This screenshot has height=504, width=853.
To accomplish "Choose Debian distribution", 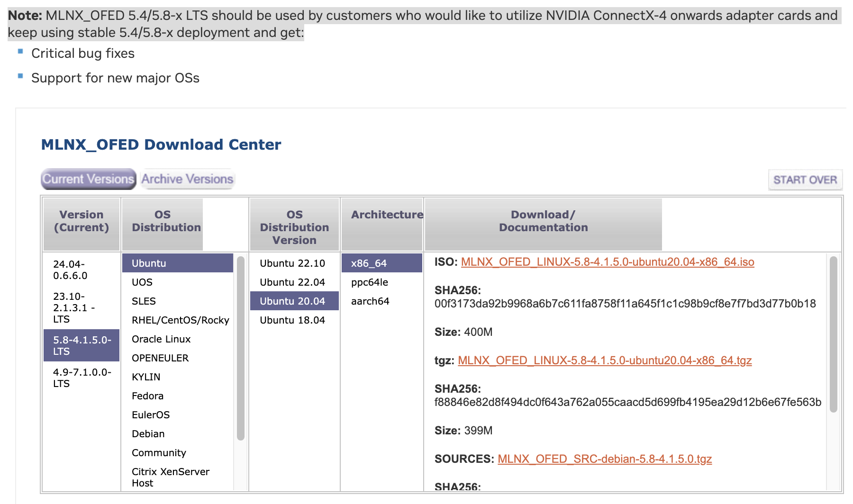I will (x=178, y=433).
